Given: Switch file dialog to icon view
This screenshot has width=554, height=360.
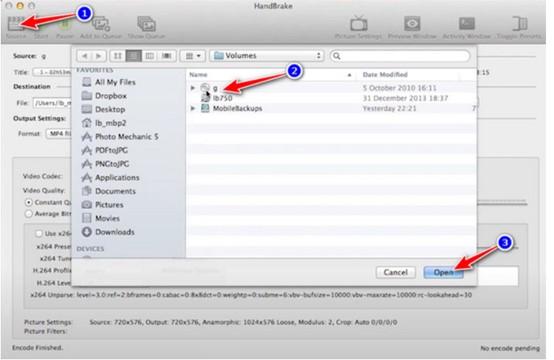Looking at the screenshot, I should pyautogui.click(x=118, y=56).
